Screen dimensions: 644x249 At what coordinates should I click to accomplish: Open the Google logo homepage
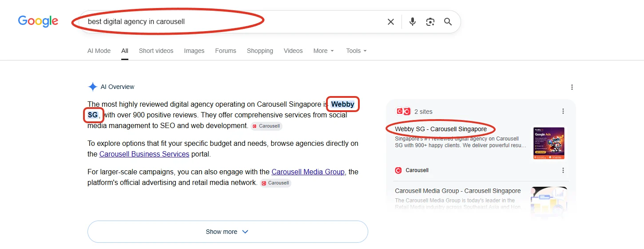pyautogui.click(x=38, y=21)
